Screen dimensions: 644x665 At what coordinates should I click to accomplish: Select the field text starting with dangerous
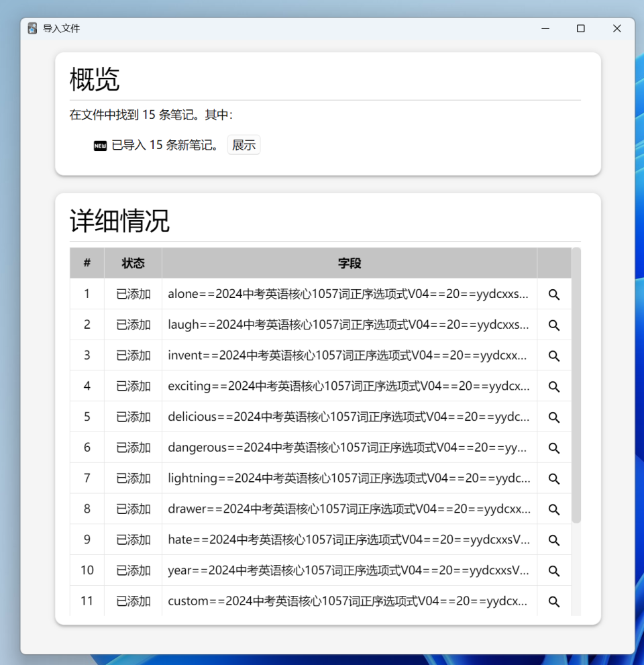(347, 448)
